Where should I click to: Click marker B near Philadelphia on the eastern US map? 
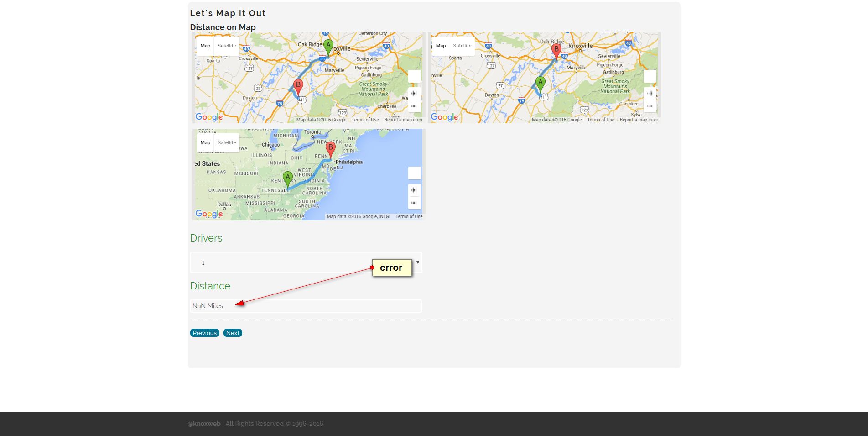pos(331,151)
